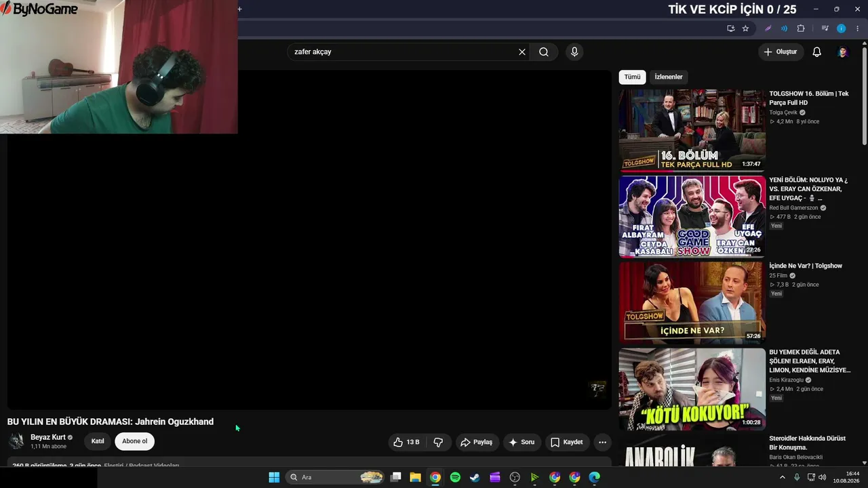
Task: Open YouTube notifications bell
Action: [x=817, y=52]
